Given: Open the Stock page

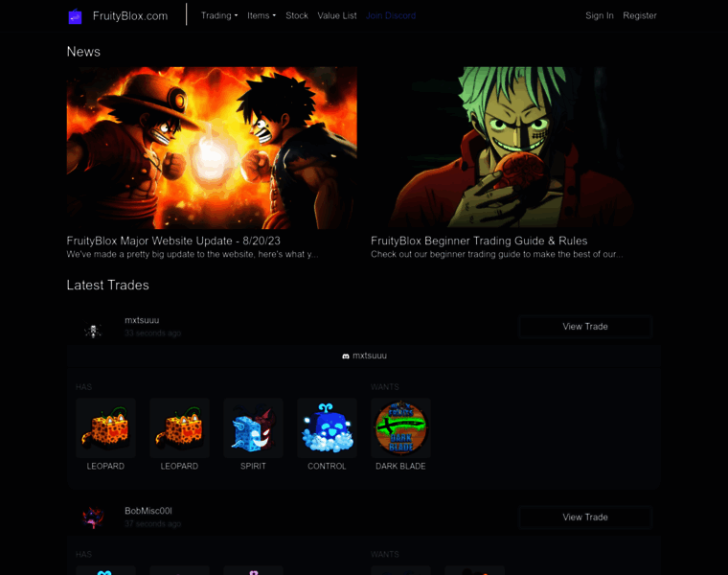Looking at the screenshot, I should point(297,15).
